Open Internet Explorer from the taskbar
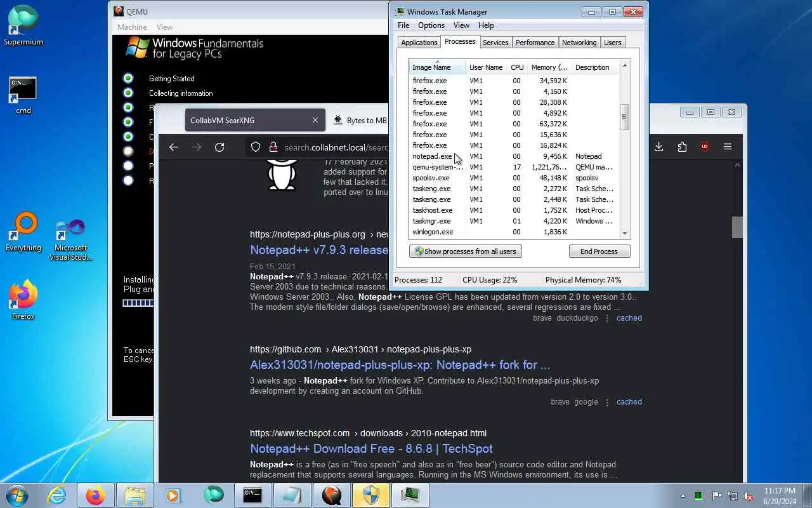Image resolution: width=812 pixels, height=508 pixels. pyautogui.click(x=56, y=495)
